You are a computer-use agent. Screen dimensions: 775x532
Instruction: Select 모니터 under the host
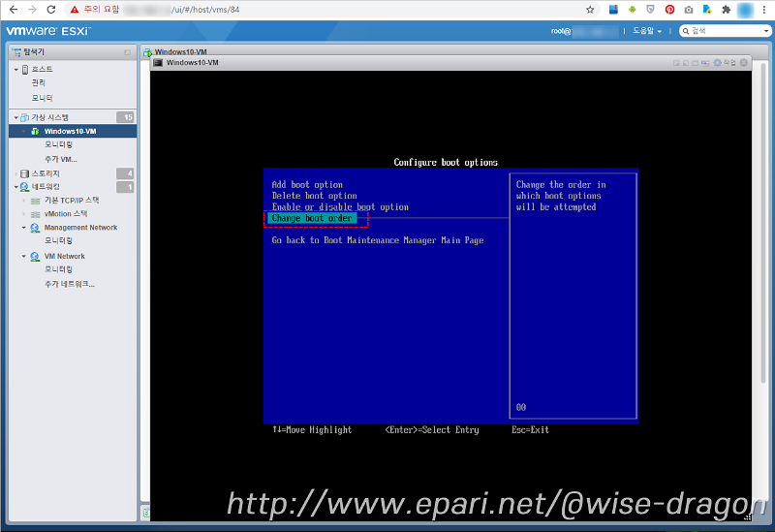(x=42, y=98)
